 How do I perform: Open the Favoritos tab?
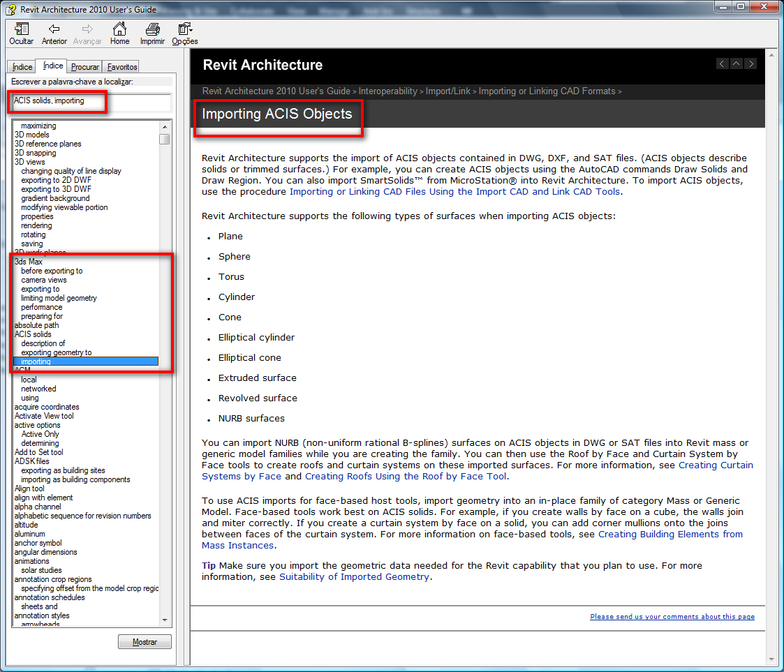point(121,67)
